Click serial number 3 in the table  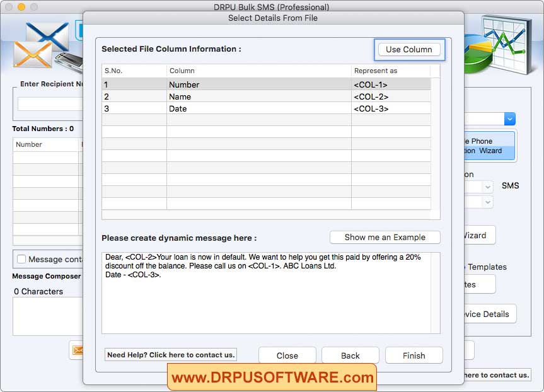(x=107, y=109)
